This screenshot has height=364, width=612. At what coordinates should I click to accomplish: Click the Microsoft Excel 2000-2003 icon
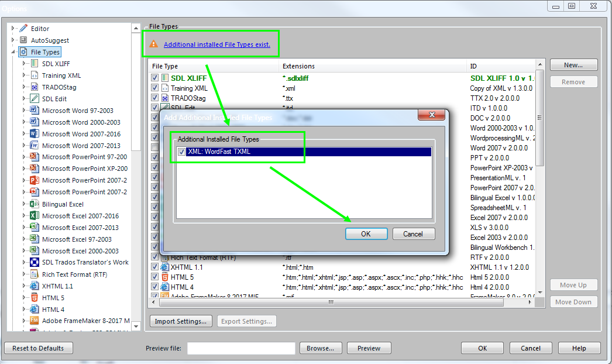[35, 250]
